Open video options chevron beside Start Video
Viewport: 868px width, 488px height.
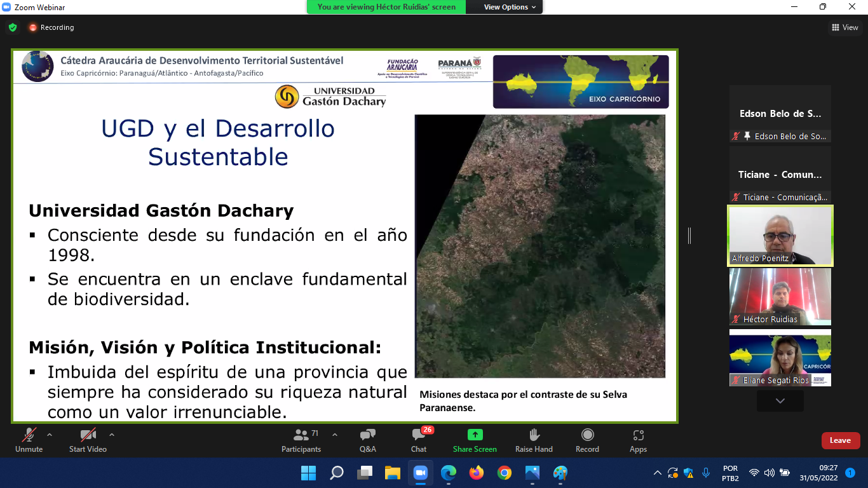point(112,435)
